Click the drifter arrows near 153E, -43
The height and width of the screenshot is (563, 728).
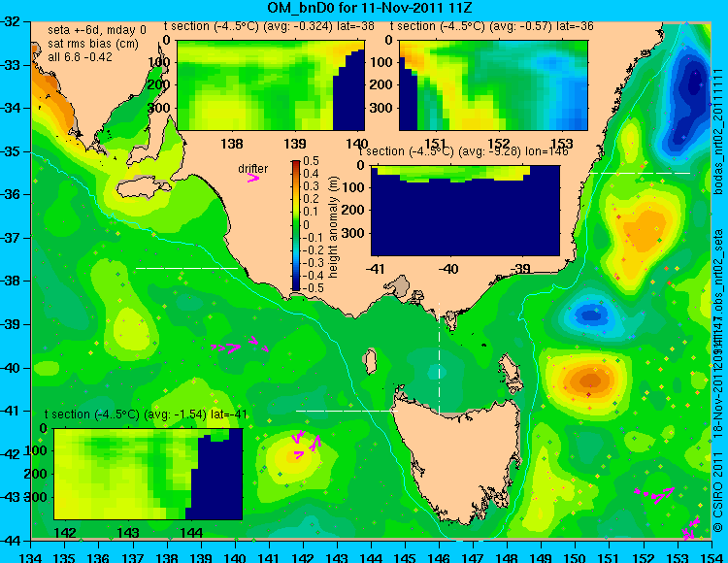coord(654,495)
